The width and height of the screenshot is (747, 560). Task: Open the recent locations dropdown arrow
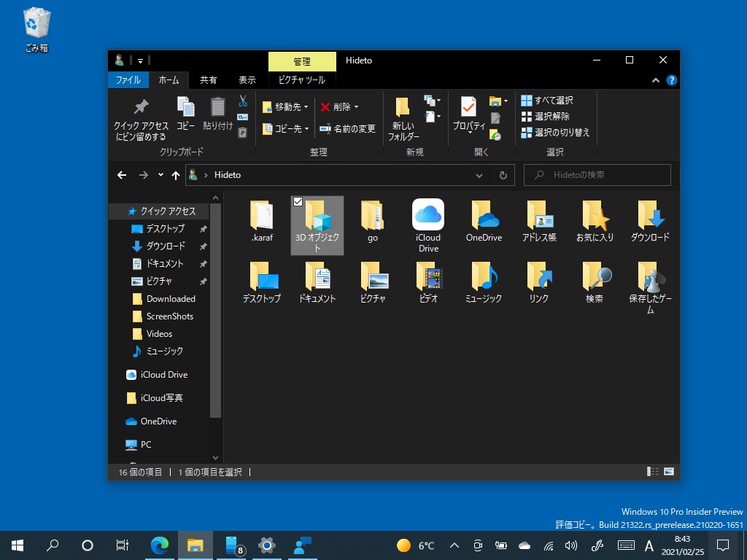coord(160,175)
